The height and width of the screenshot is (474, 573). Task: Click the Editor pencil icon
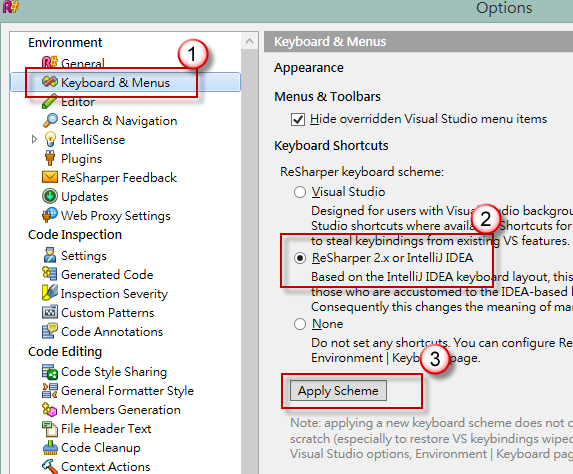tap(50, 101)
